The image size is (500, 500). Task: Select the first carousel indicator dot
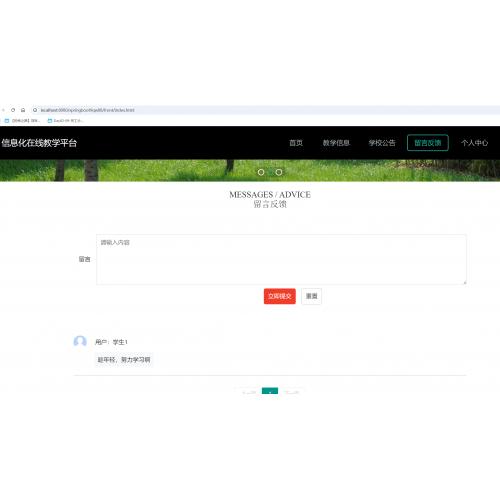pos(261,172)
